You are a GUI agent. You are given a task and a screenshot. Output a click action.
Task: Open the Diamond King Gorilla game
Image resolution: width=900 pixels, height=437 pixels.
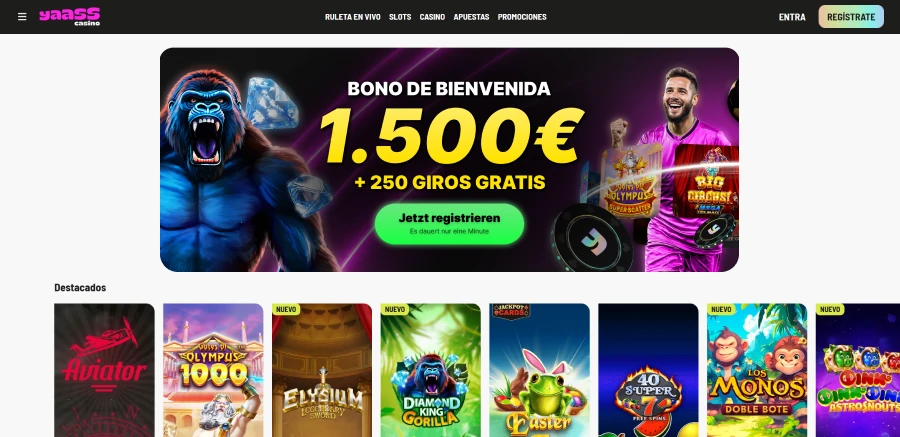[x=430, y=370]
